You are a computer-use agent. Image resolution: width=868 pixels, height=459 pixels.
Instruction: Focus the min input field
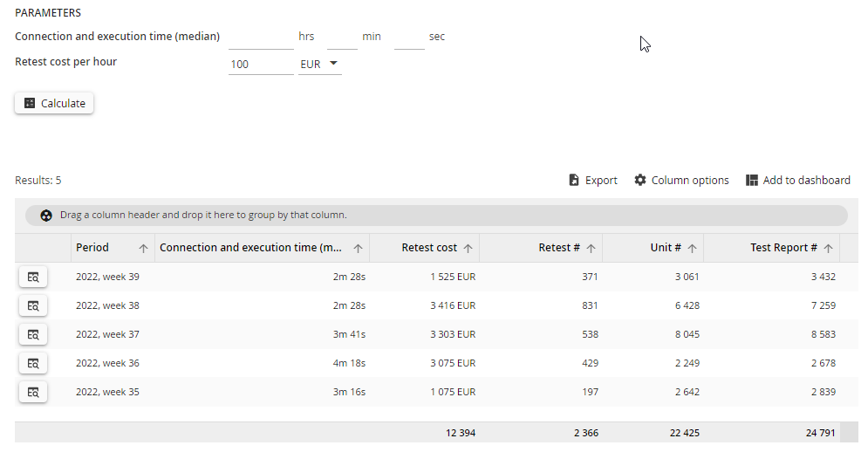click(x=342, y=38)
